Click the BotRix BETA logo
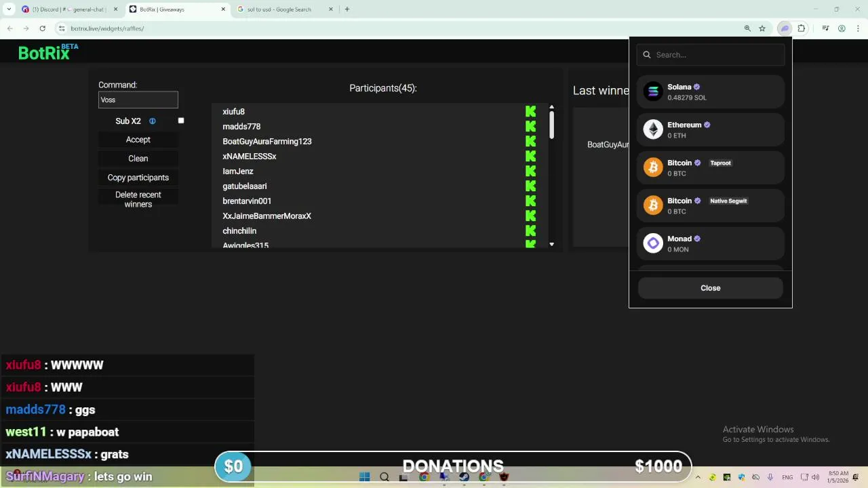This screenshot has height=488, width=868. (48, 52)
